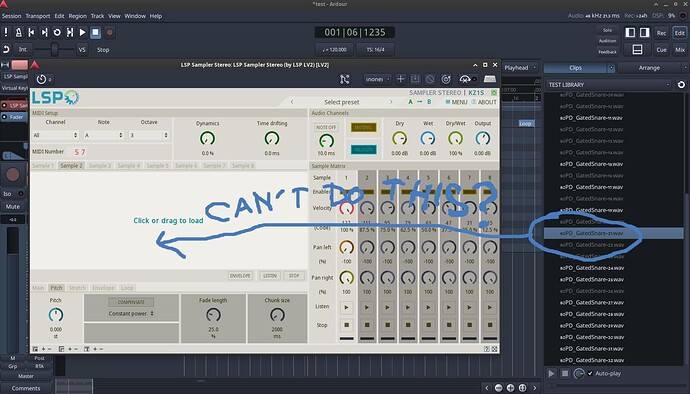The height and width of the screenshot is (394, 690).
Task: Click the plugin pin connections icon
Action: click(x=345, y=79)
